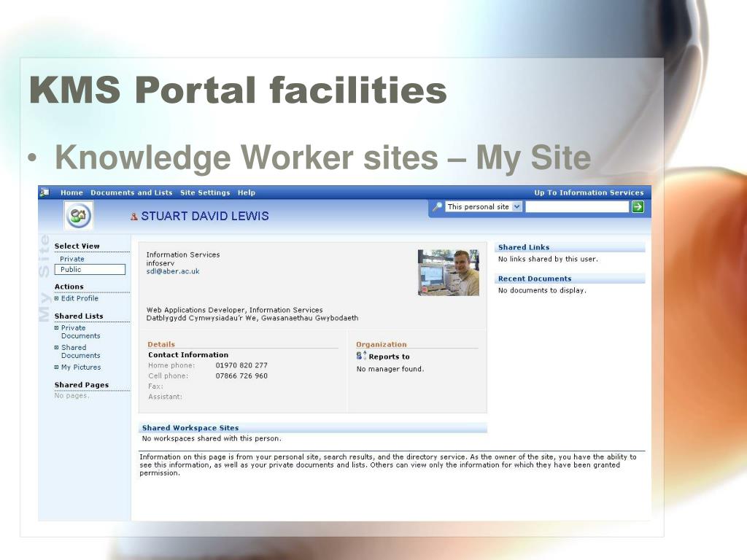Open the search scope dropdown 'This personal site'
Viewport: 747px width, 560px height.
[484, 206]
